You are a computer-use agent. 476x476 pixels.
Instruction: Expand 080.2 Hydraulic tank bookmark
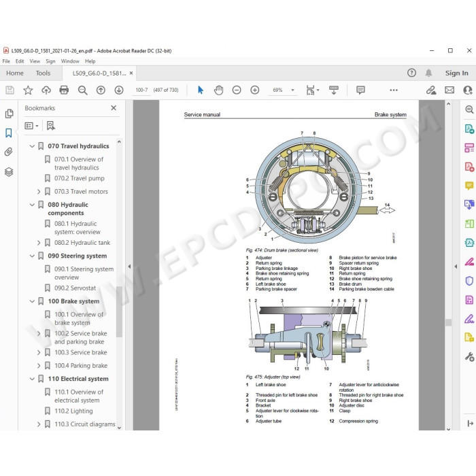pyautogui.click(x=39, y=243)
